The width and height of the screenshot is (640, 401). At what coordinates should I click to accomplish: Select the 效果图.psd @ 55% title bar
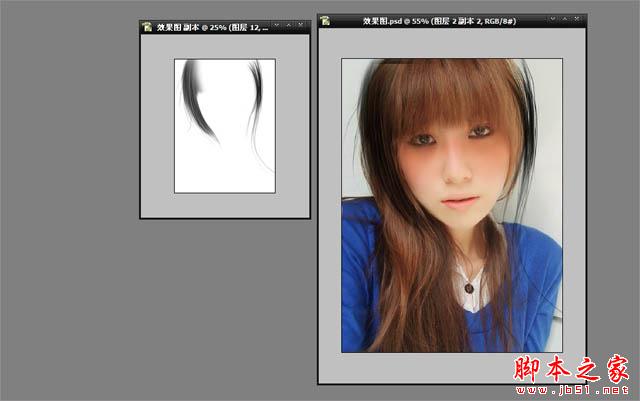(452, 21)
